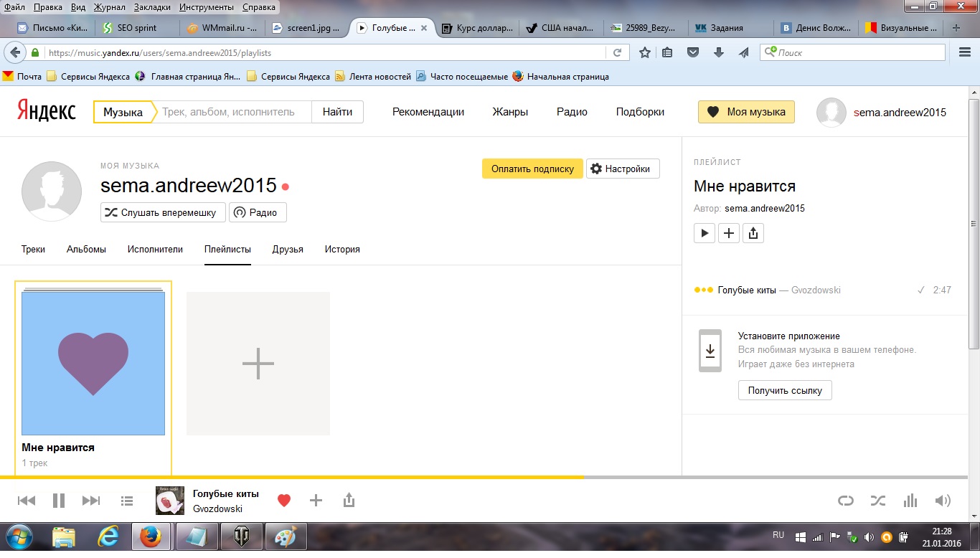Create a new playlist with the plus tile
This screenshot has width=980, height=558.
tap(258, 364)
